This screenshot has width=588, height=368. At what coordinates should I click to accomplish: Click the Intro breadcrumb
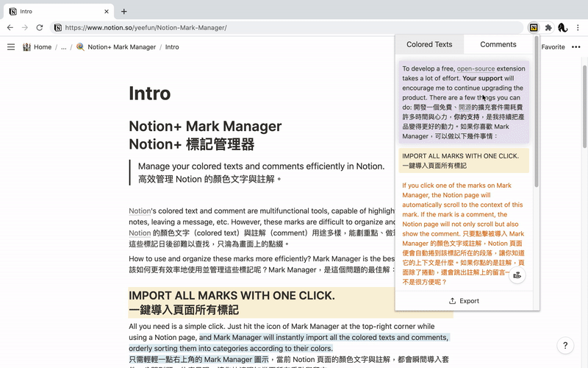[172, 47]
